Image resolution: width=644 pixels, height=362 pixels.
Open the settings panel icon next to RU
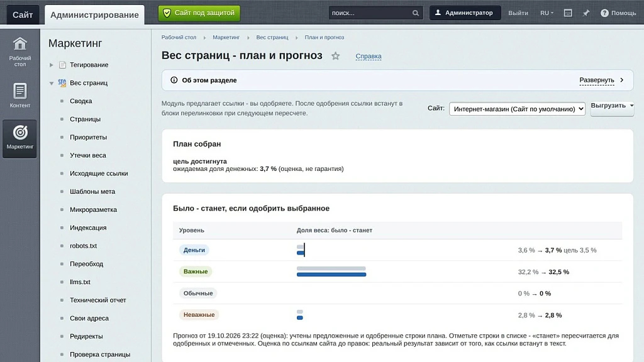568,13
